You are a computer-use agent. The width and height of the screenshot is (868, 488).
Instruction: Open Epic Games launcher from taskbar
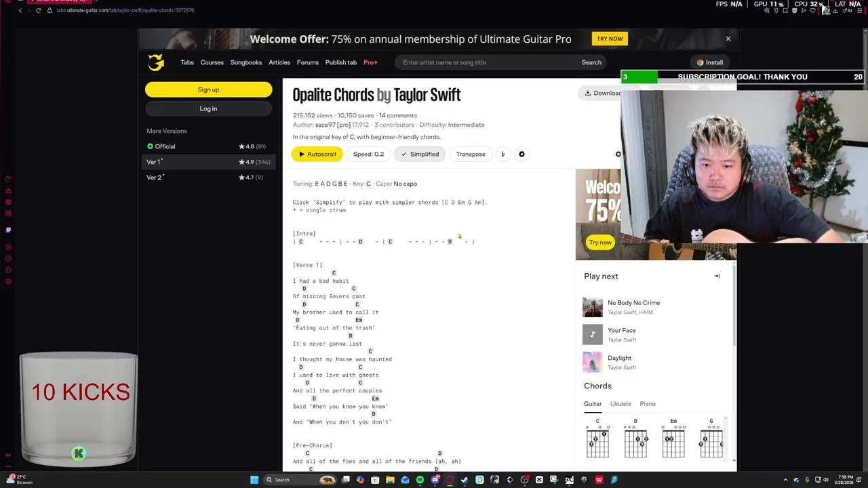[584, 480]
